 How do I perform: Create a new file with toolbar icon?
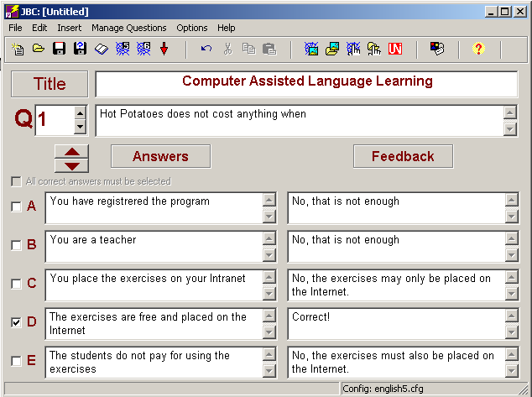(18, 50)
